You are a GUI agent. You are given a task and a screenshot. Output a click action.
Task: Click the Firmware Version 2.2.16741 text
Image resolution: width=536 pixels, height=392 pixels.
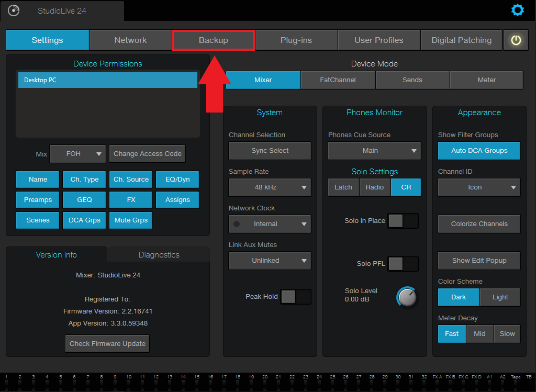[x=108, y=311]
